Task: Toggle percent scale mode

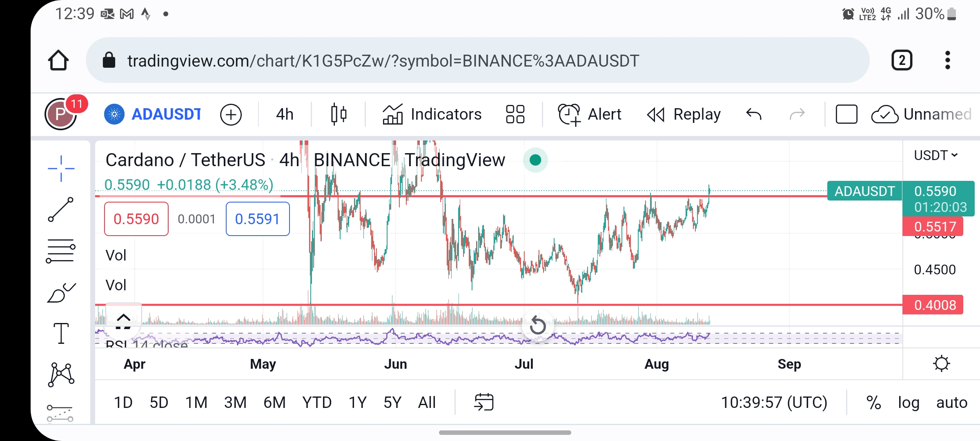Action: pos(873,403)
